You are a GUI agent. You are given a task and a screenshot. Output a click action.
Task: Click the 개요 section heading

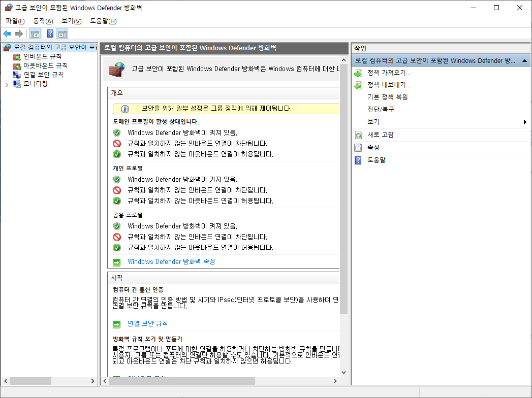point(117,93)
